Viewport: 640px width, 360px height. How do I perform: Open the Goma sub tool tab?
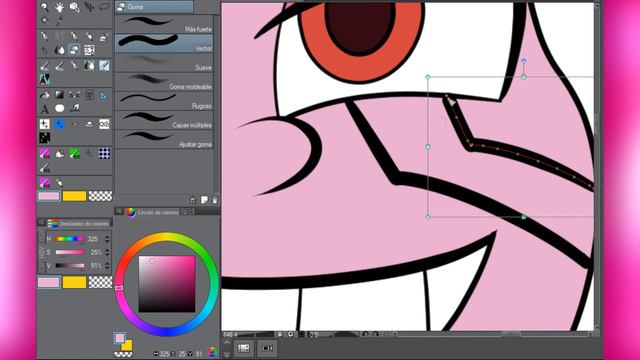pos(154,7)
